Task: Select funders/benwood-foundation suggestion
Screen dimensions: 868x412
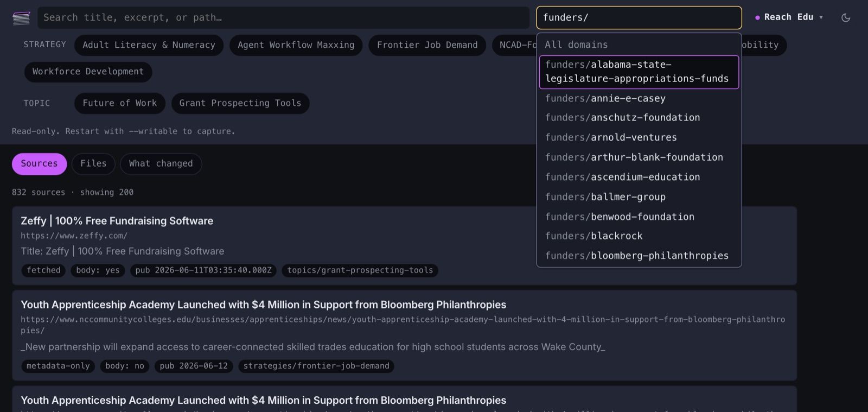Action: pyautogui.click(x=639, y=217)
